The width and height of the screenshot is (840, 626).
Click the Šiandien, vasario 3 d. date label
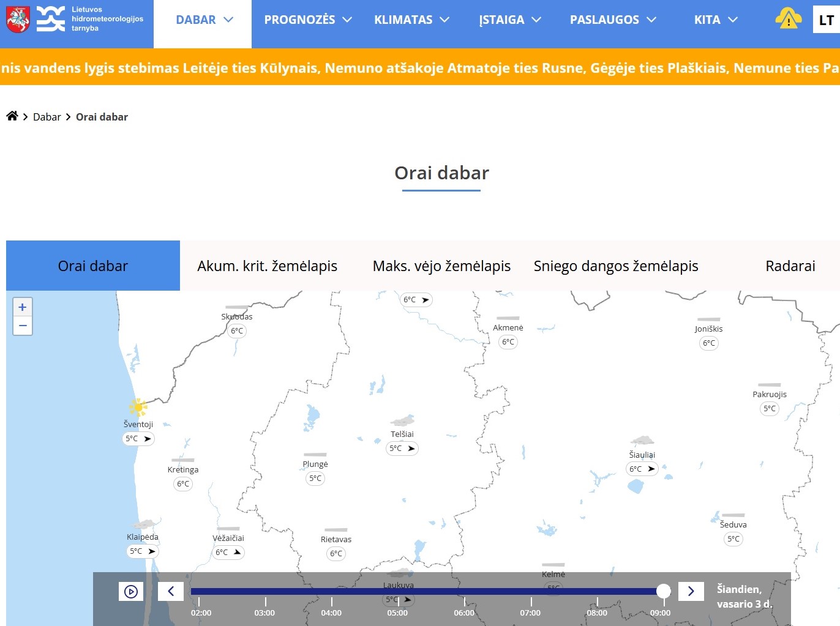tap(744, 597)
